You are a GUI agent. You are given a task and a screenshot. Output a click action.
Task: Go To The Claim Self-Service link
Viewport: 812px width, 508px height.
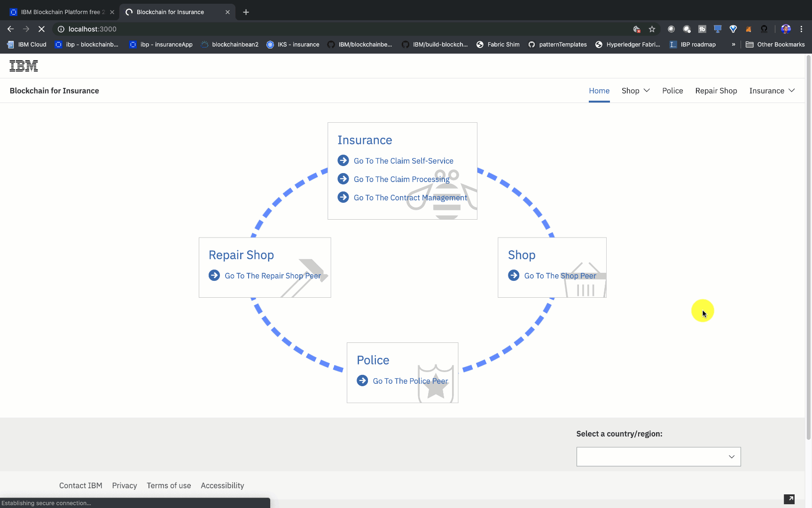pos(404,161)
